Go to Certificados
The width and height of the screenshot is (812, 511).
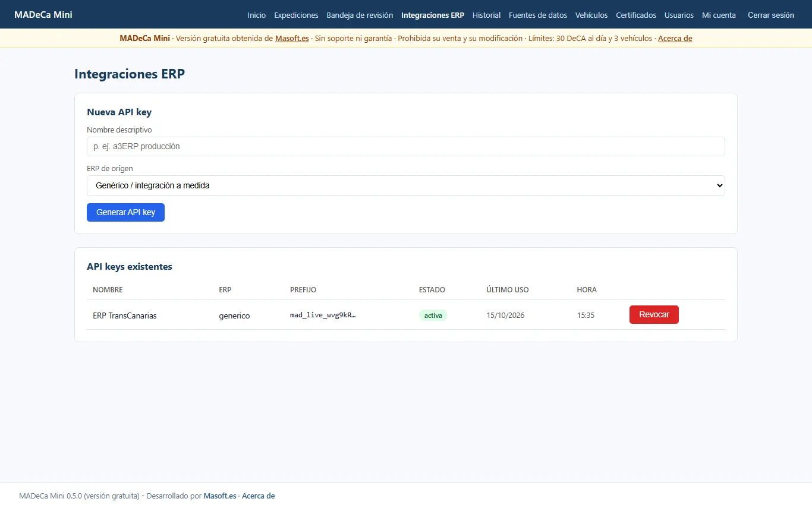pos(636,15)
